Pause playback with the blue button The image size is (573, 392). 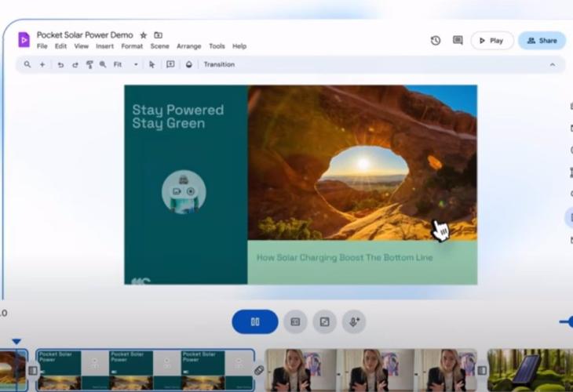[x=254, y=321]
